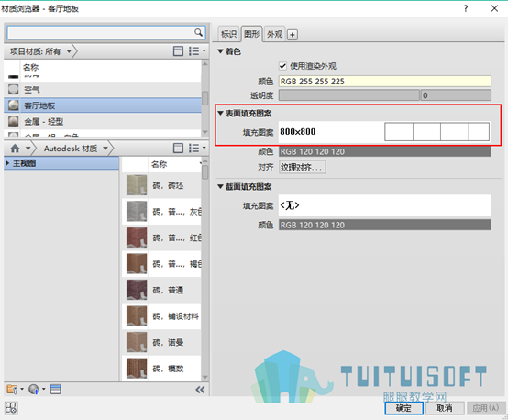Close the material browser dialog
This screenshot has width=508, height=420.
point(494,8)
